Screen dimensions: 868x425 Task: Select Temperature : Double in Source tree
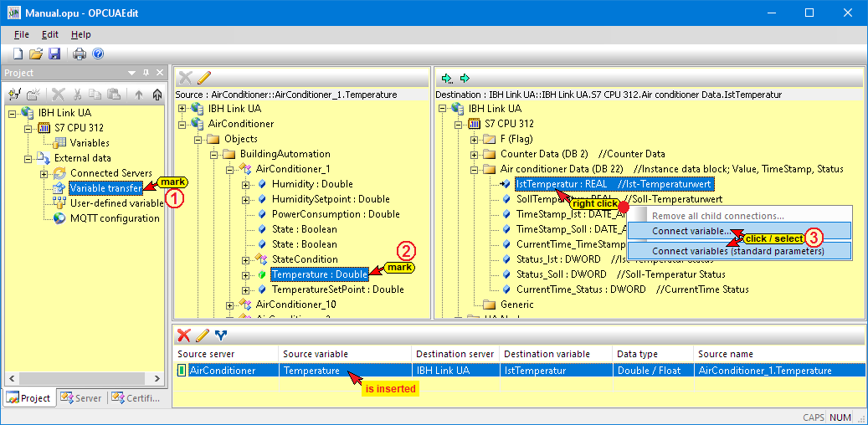tap(320, 274)
